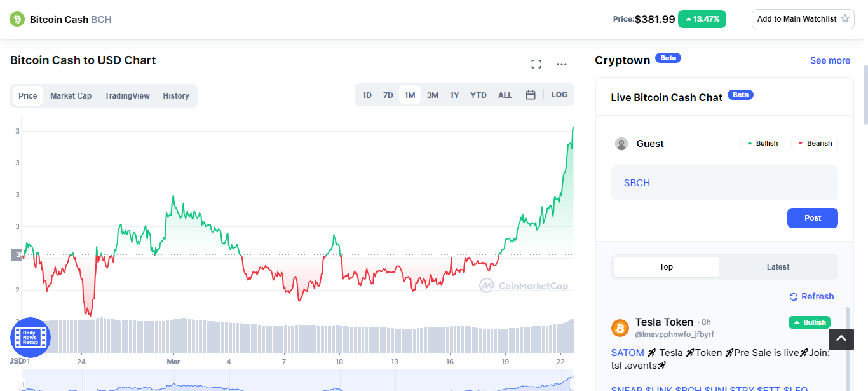Click the Post button

pos(813,218)
